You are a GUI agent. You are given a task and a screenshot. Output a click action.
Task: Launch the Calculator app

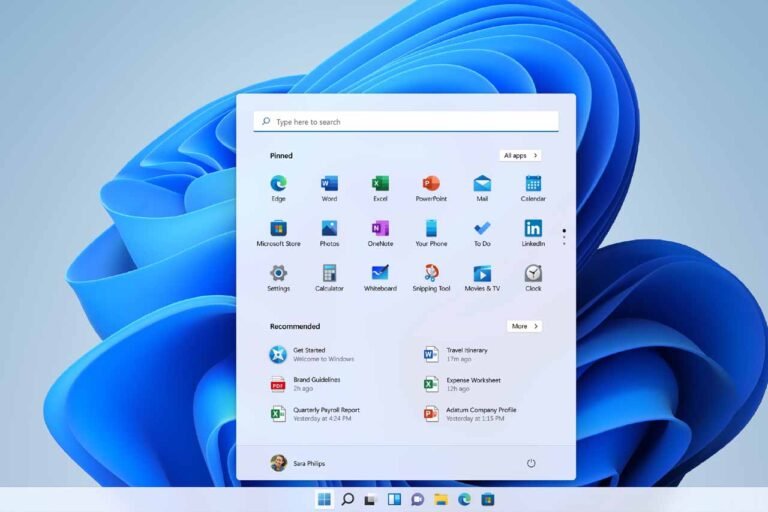pyautogui.click(x=329, y=278)
